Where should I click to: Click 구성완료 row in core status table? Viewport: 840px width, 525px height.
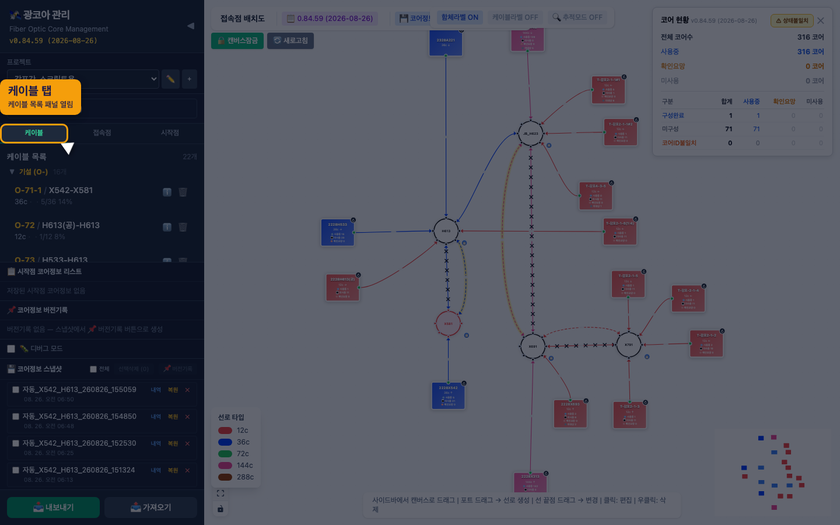[x=742, y=116]
